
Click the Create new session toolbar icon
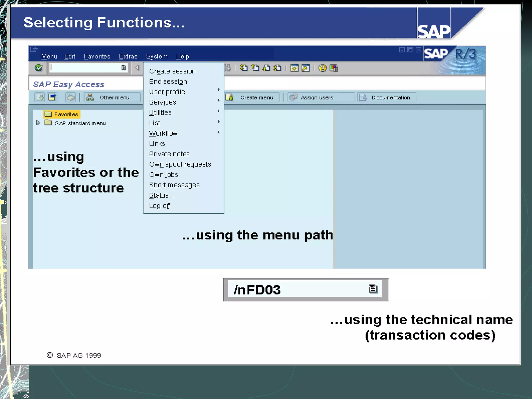(294, 68)
